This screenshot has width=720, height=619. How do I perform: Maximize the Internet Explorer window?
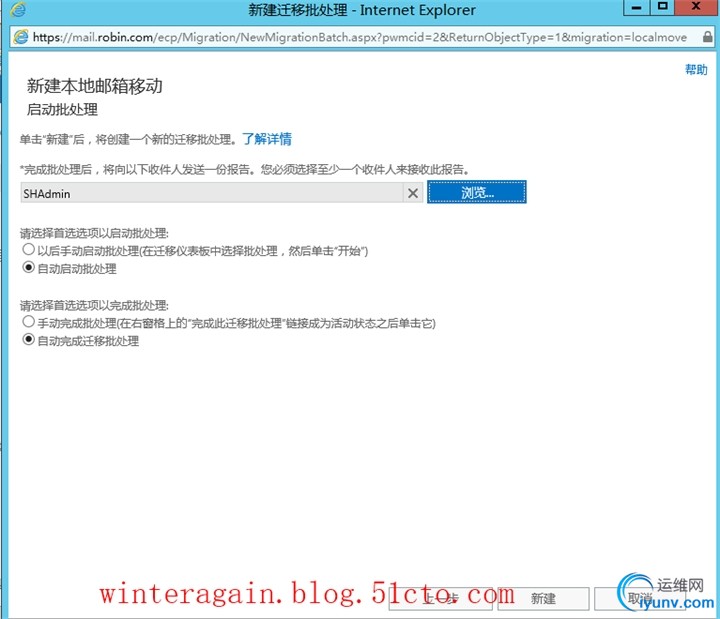(663, 7)
